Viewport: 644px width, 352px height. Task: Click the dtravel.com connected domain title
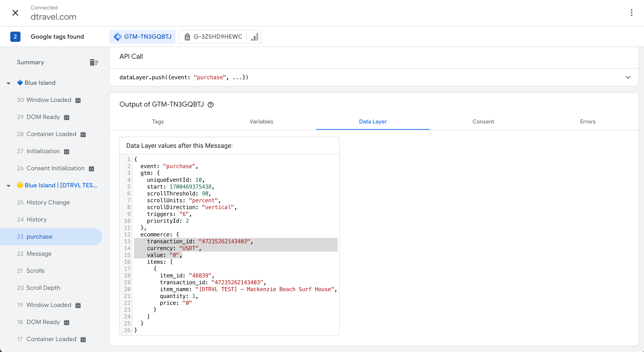click(x=54, y=17)
